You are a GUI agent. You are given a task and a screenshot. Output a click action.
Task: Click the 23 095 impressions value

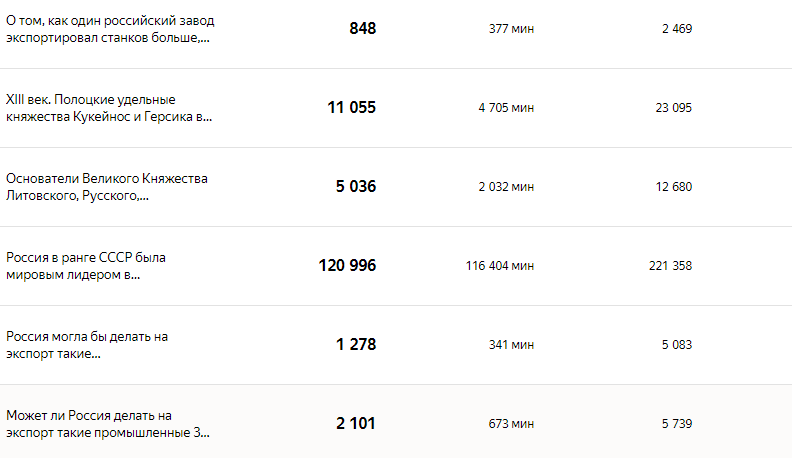pos(674,108)
